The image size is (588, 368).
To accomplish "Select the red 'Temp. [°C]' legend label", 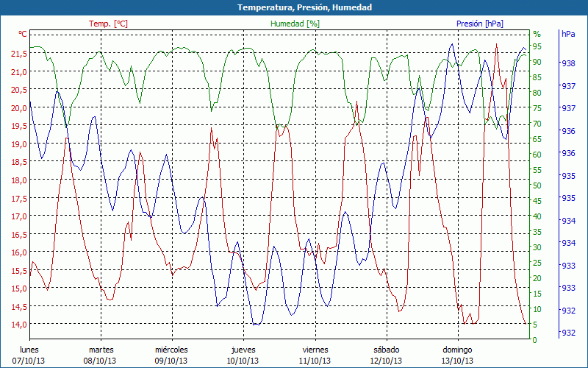I will [108, 24].
